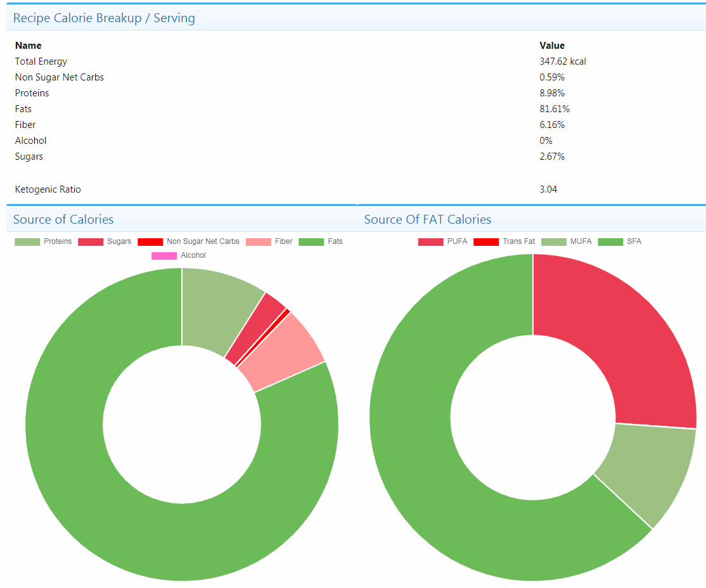The height and width of the screenshot is (588, 706).
Task: Select "Non Sugar Net Carbs" in the table
Action: click(60, 77)
